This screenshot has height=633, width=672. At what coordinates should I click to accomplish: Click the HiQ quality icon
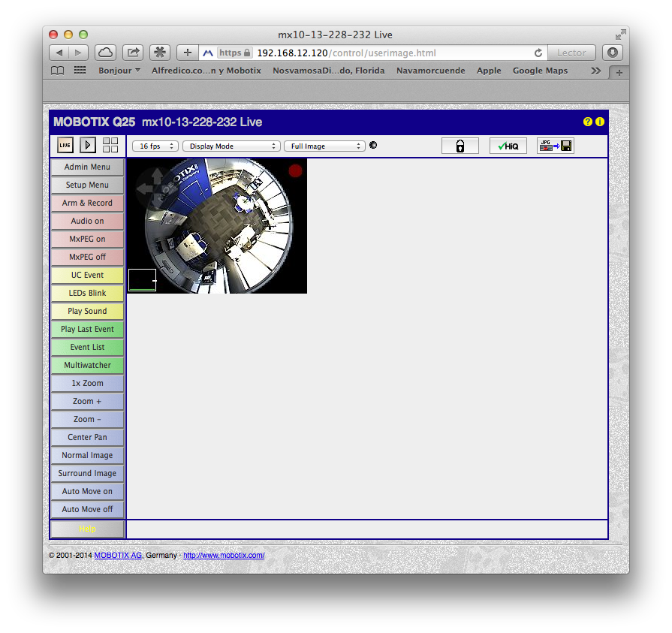pyautogui.click(x=508, y=146)
